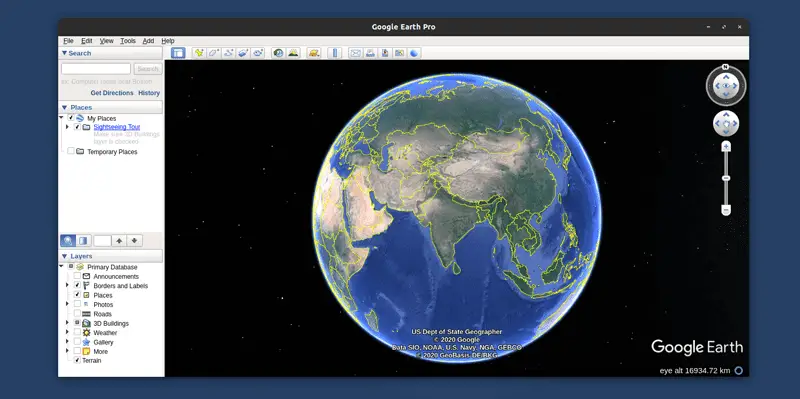Toggle sunlight across the landscape icon
This screenshot has width=800, height=399.
coord(293,53)
